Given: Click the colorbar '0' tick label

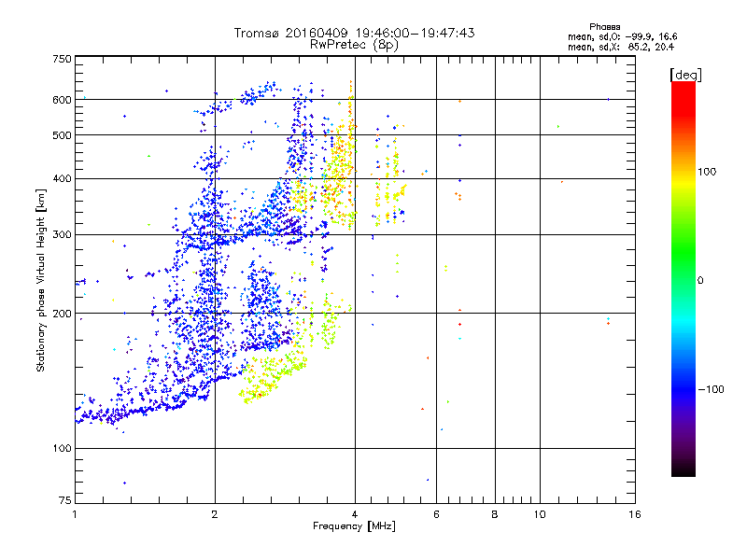Looking at the screenshot, I should (700, 281).
